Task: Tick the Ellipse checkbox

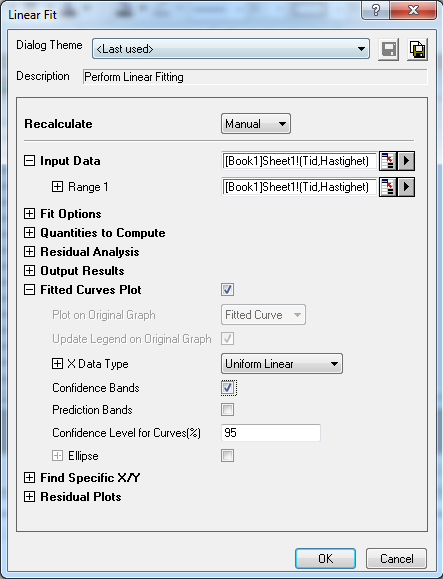Action: 227,455
